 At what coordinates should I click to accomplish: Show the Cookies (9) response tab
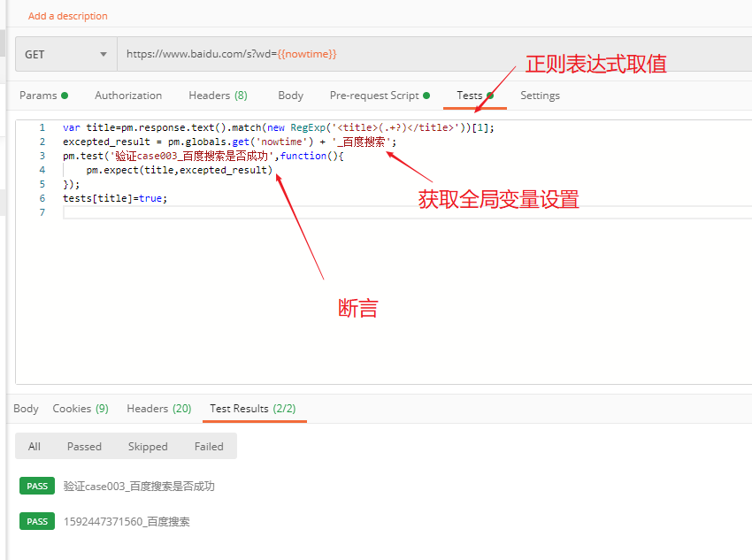(81, 409)
